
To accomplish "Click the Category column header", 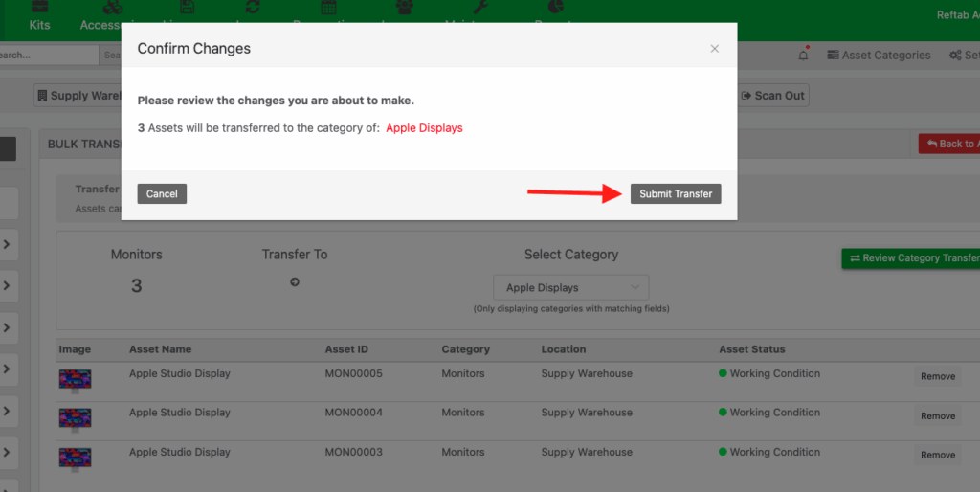I will (466, 349).
